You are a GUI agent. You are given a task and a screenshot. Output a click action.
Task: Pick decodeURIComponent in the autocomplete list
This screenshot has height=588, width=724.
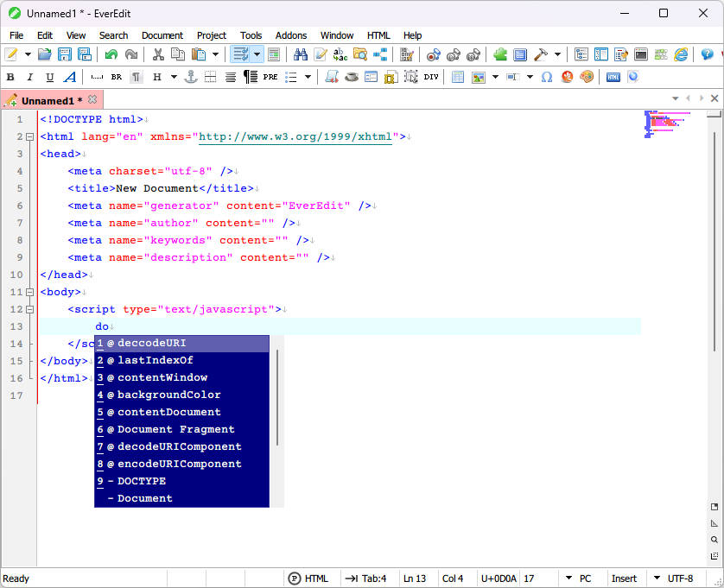coord(181,446)
